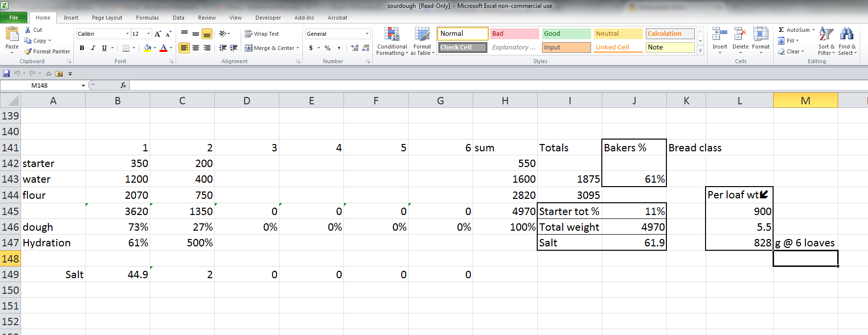Switch to the Data tab
The height and width of the screenshot is (335, 868).
179,18
